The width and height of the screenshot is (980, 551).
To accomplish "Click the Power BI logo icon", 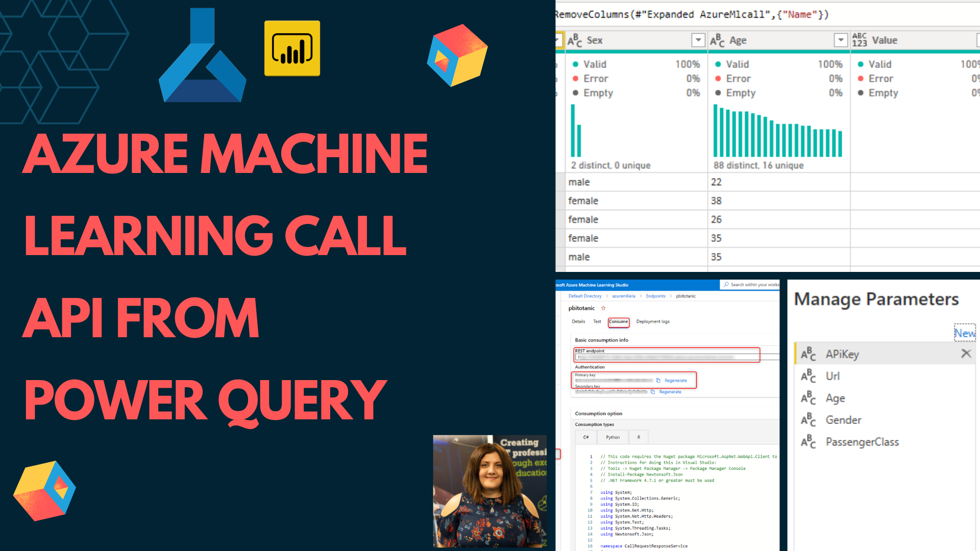I will (292, 48).
